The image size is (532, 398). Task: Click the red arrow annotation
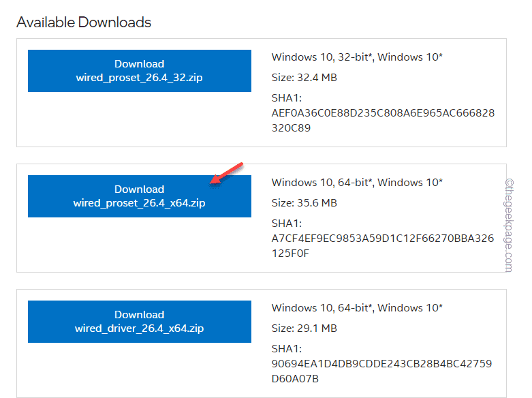point(226,173)
